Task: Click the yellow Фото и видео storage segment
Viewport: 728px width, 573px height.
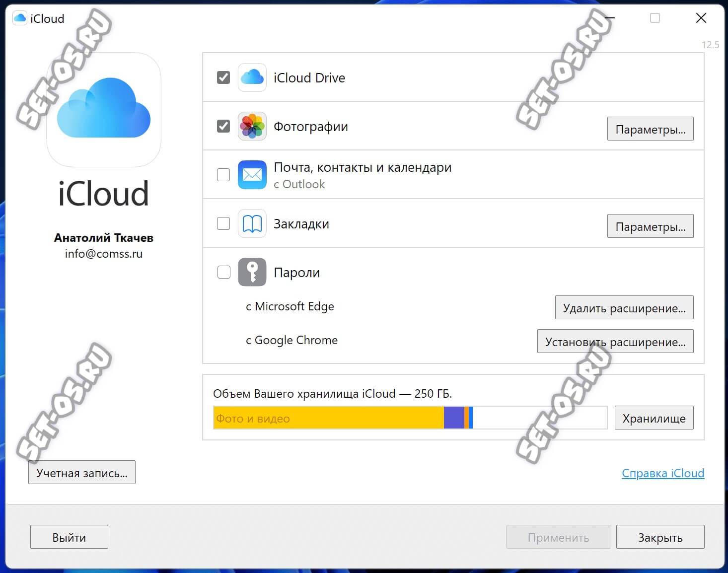Action: click(x=329, y=418)
